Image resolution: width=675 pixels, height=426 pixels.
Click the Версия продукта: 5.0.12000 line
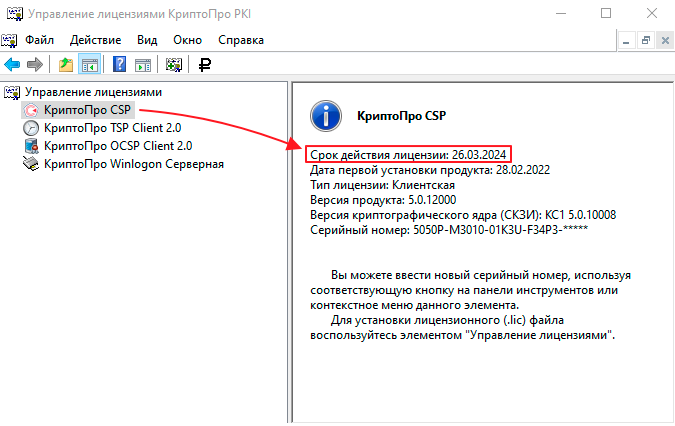[383, 200]
